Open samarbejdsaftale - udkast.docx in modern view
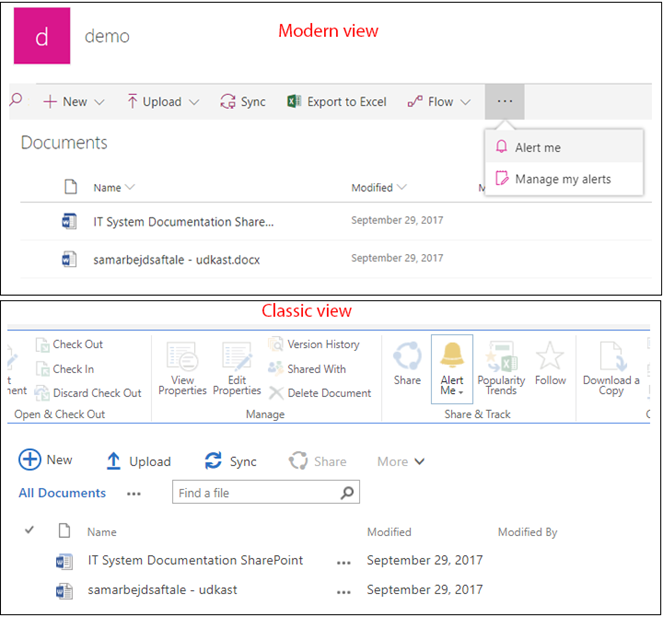This screenshot has width=663, height=617. 177,260
